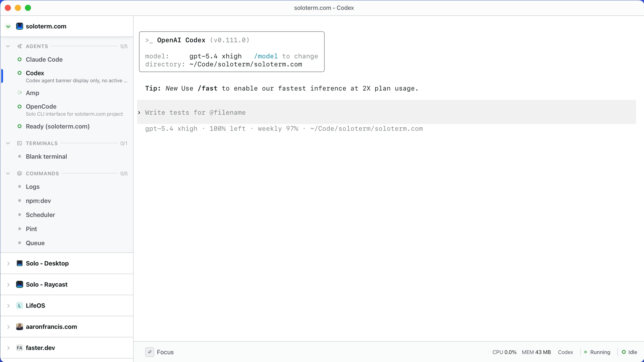Click the LifeOS project icon
644x362 pixels.
[20, 305]
